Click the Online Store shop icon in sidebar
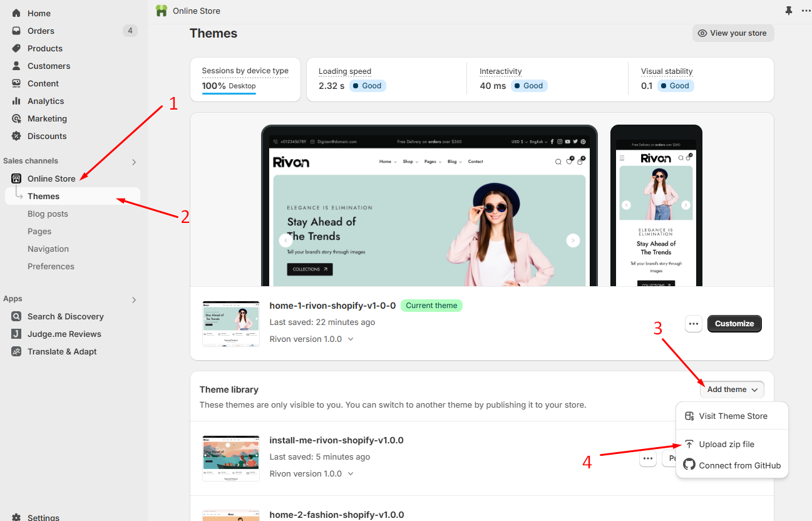Screen dimensions: 812x521 (x=16, y=178)
